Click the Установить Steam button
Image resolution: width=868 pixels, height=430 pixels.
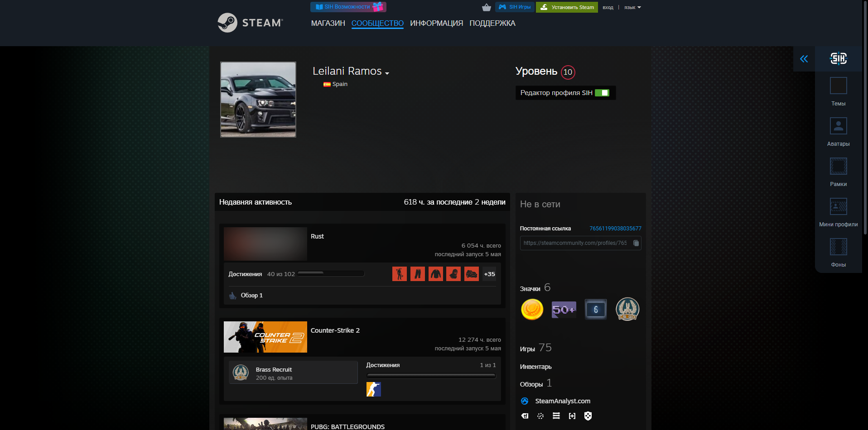(567, 7)
